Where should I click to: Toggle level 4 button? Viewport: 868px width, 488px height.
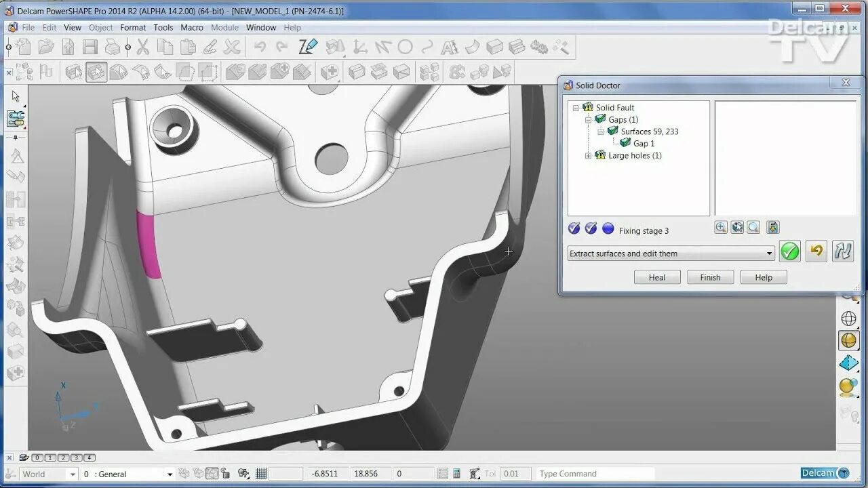[x=90, y=457]
